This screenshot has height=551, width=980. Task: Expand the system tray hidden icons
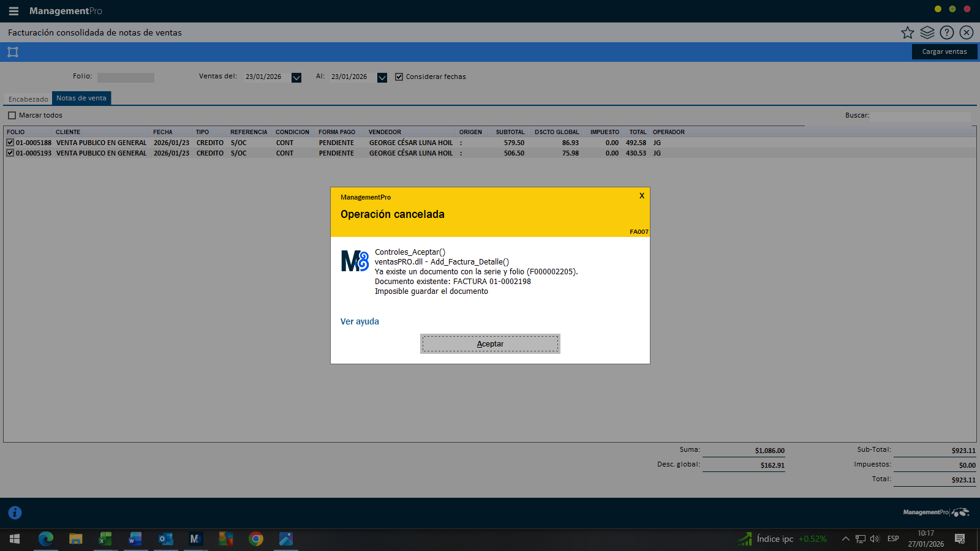(845, 539)
